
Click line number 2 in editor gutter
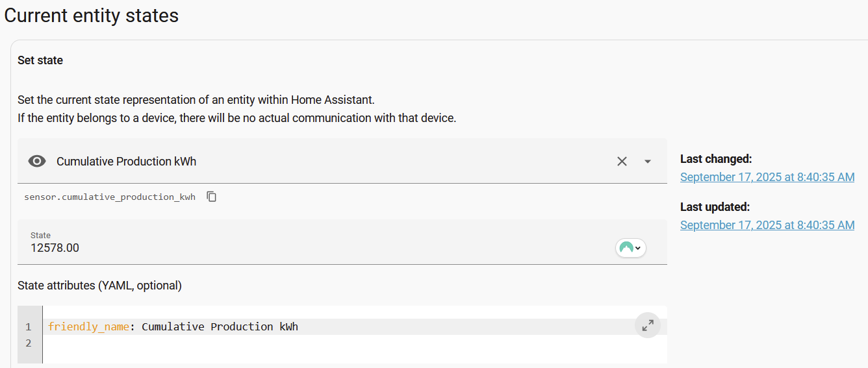click(28, 343)
